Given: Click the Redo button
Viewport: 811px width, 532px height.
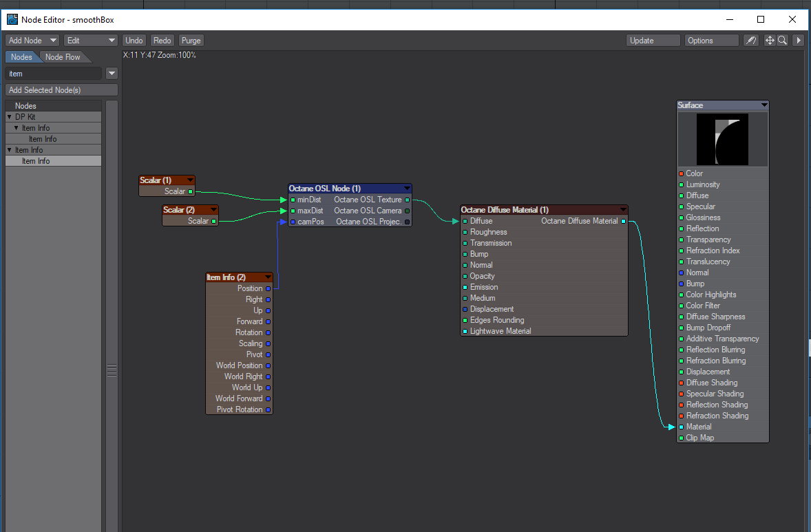Looking at the screenshot, I should pyautogui.click(x=162, y=41).
